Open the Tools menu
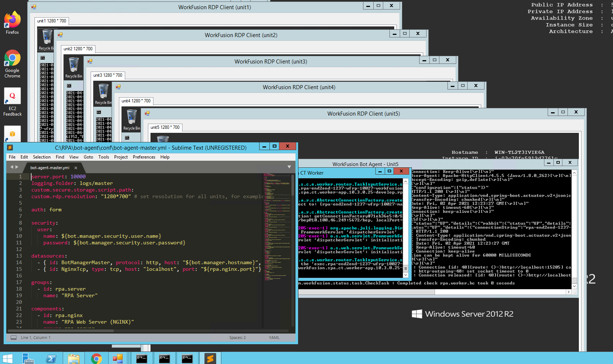Image resolution: width=613 pixels, height=364 pixels. click(104, 157)
